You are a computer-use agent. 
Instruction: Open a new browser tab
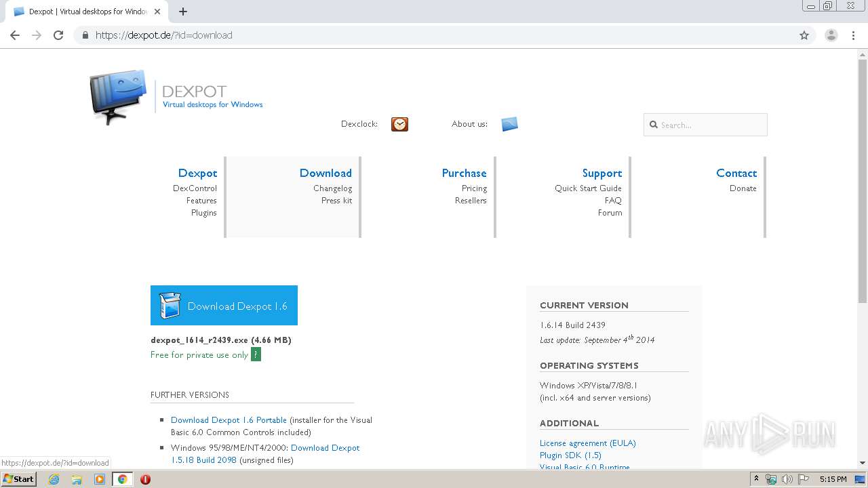coord(183,12)
